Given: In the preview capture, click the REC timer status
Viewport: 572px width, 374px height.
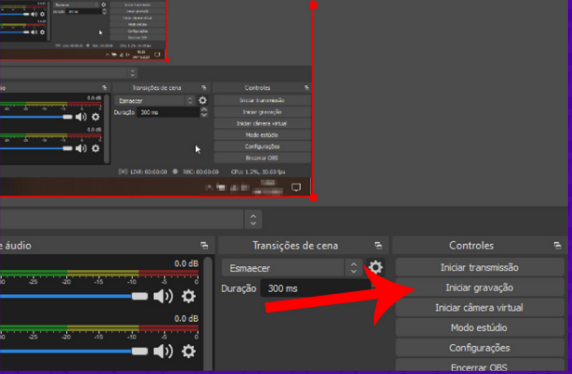Looking at the screenshot, I should tap(196, 171).
